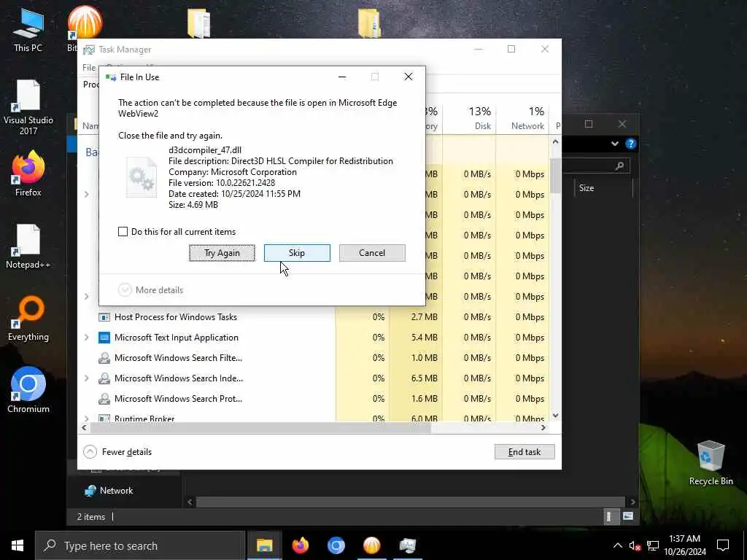This screenshot has width=747, height=560.
Task: Open Explorer help question mark icon
Action: 631,144
